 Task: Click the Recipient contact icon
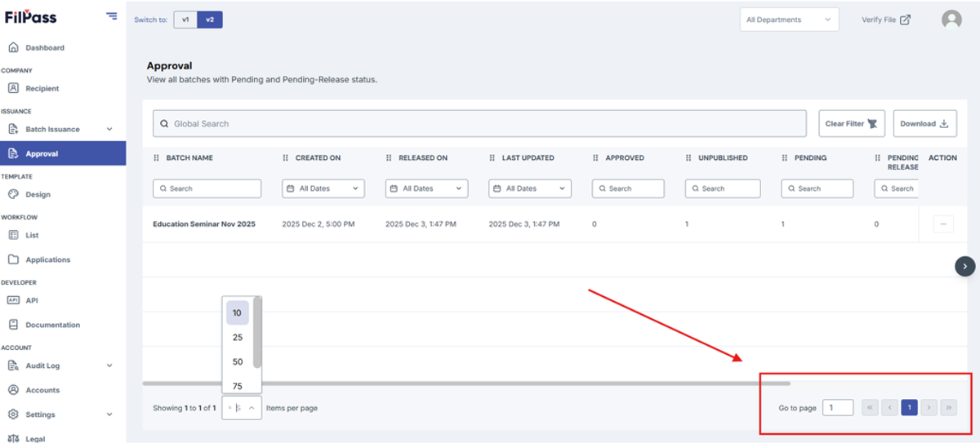[x=13, y=88]
